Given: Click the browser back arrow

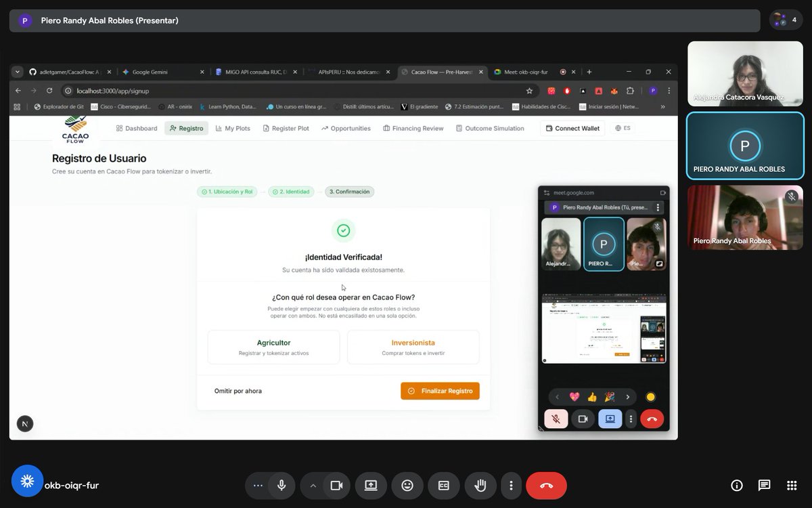Looking at the screenshot, I should (x=18, y=91).
